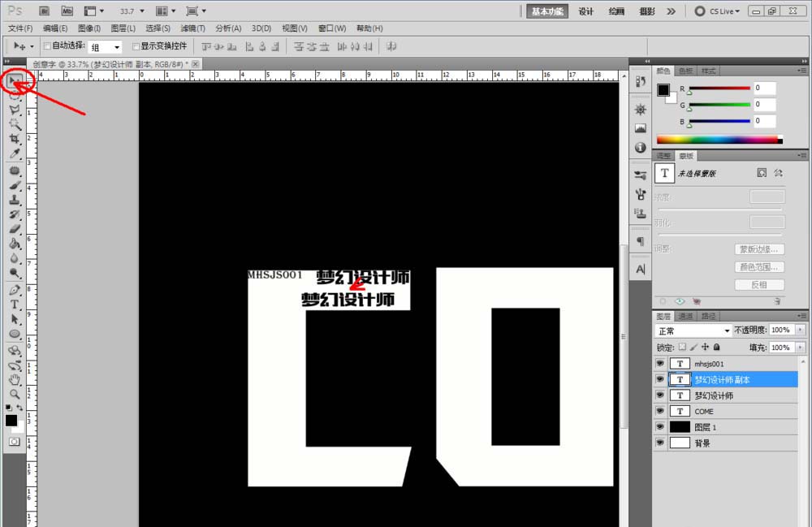812x527 pixels.
Task: Select the History Brush tool
Action: click(15, 214)
